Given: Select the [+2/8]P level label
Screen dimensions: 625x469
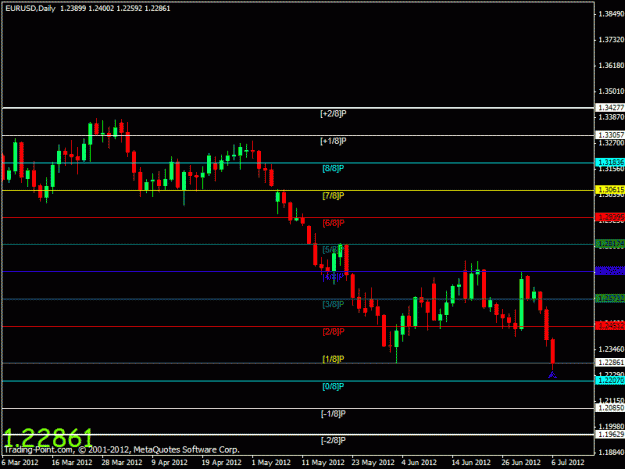Looking at the screenshot, I should (x=333, y=114).
